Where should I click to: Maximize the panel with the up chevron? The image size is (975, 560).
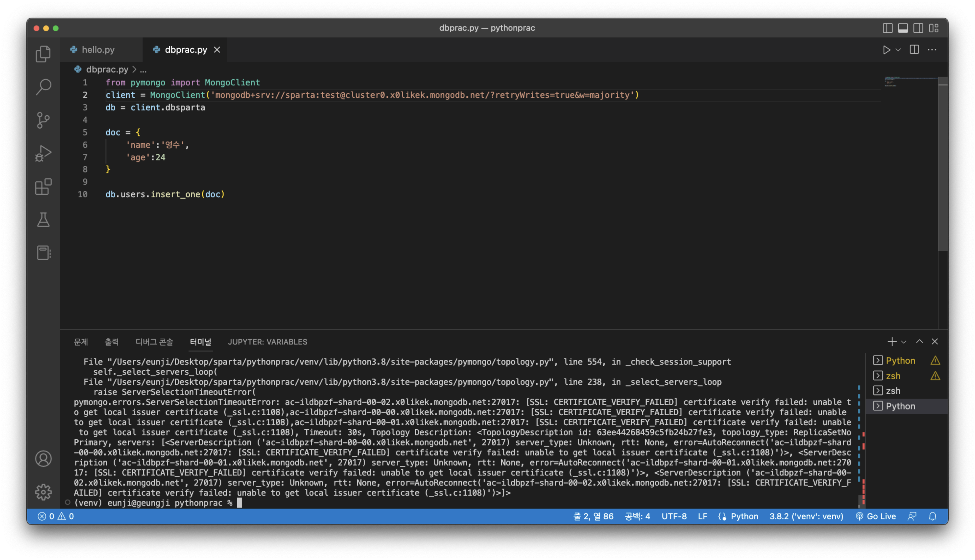pos(919,341)
